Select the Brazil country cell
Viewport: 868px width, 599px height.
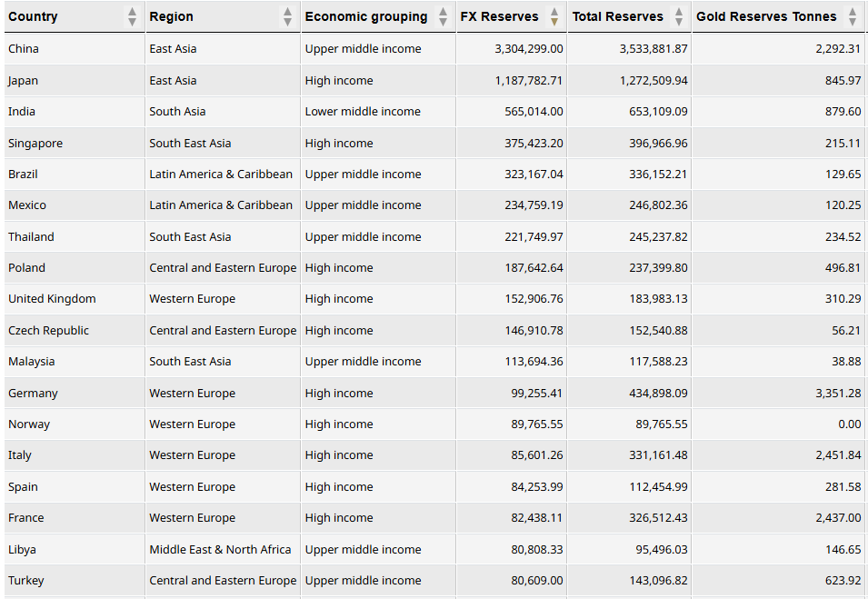75,174
